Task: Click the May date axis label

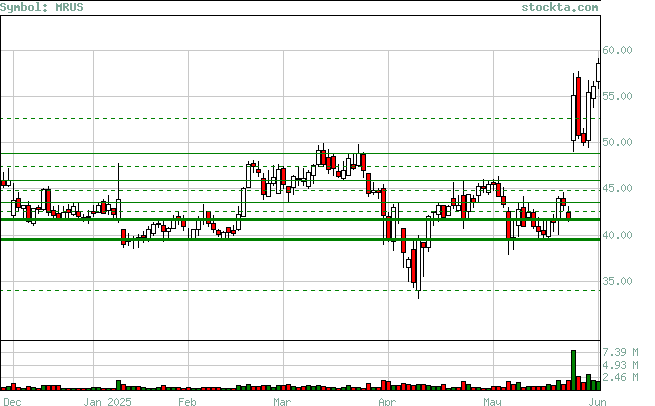Action: [x=492, y=402]
